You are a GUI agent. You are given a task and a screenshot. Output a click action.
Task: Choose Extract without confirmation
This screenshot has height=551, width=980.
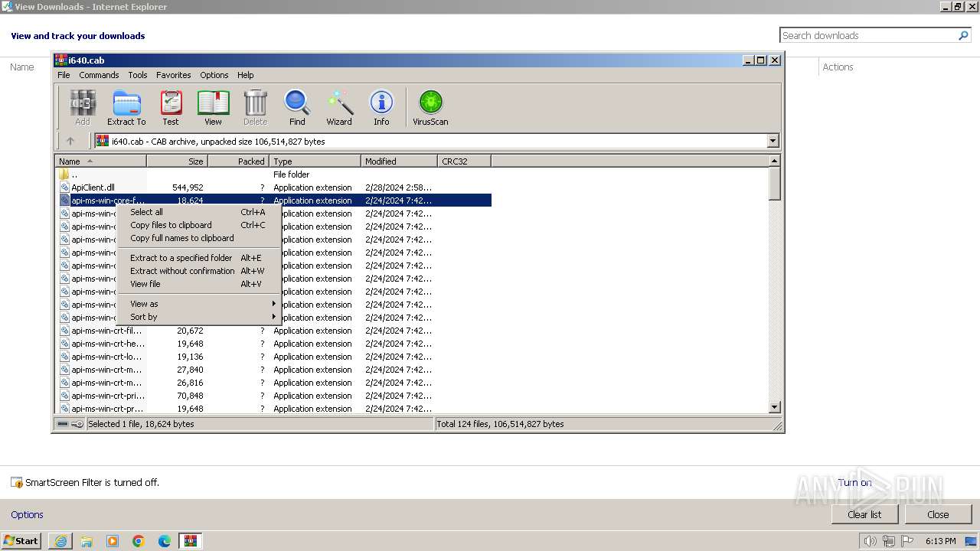199,271
